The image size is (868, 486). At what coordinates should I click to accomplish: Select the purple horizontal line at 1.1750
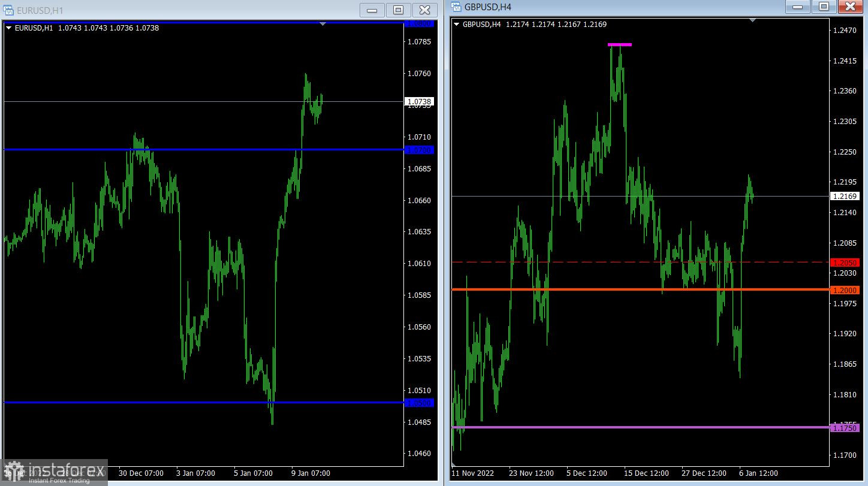[x=641, y=427]
